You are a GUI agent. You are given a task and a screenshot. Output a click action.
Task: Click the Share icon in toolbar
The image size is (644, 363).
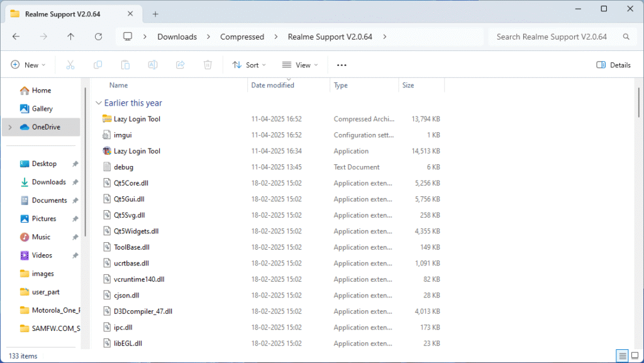pyautogui.click(x=180, y=65)
